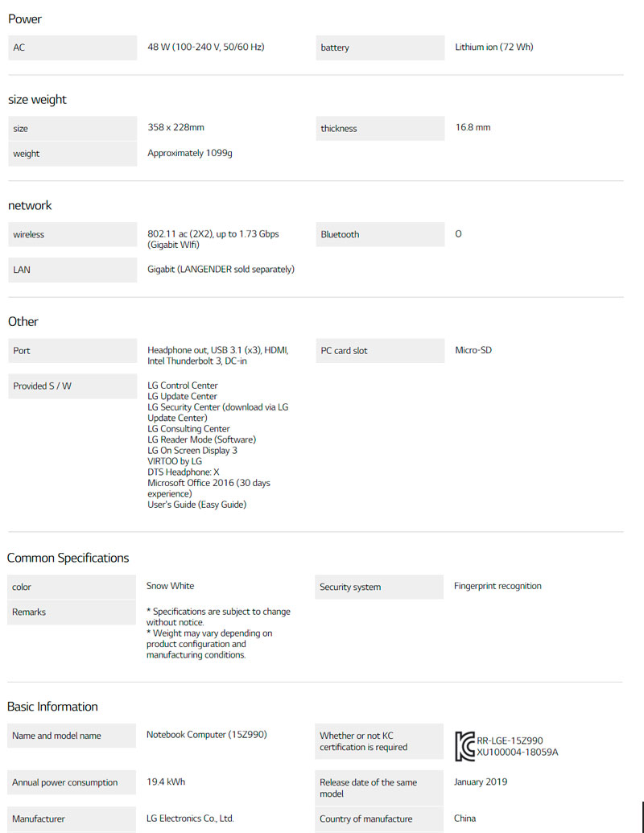The height and width of the screenshot is (833, 644).
Task: Click the 'Annual power consumption' label
Action: [x=64, y=782]
